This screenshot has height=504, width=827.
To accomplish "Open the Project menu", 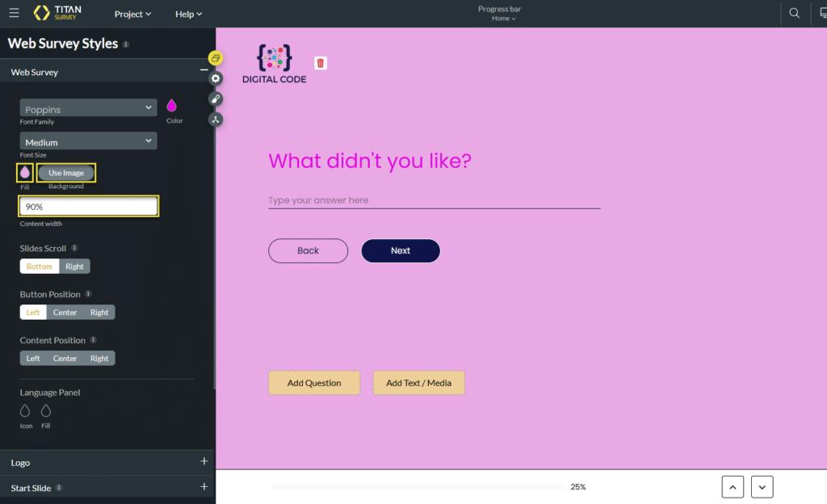I will pos(132,14).
